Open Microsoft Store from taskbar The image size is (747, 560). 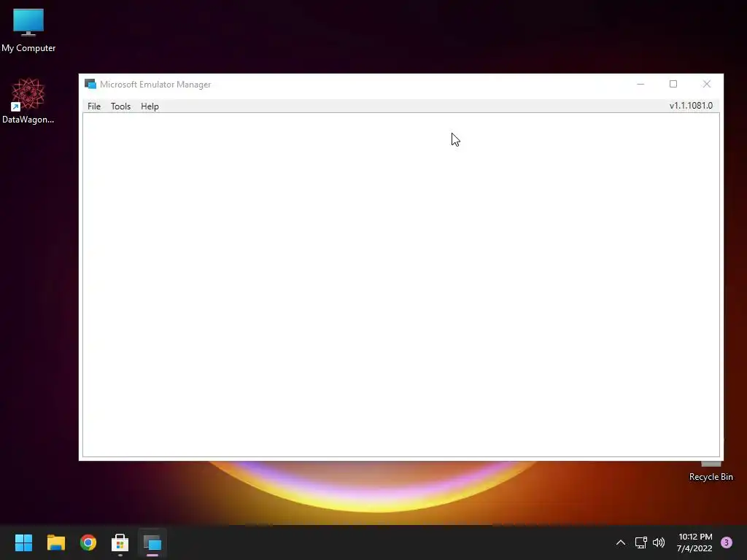point(120,542)
